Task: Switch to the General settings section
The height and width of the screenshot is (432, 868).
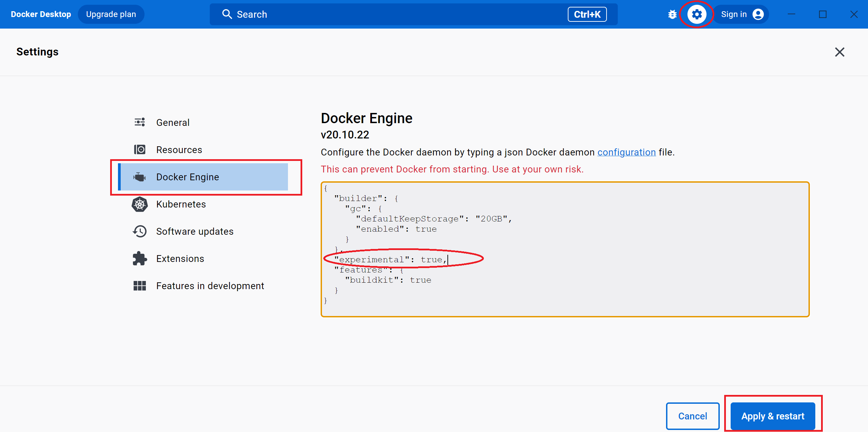Action: [x=173, y=122]
